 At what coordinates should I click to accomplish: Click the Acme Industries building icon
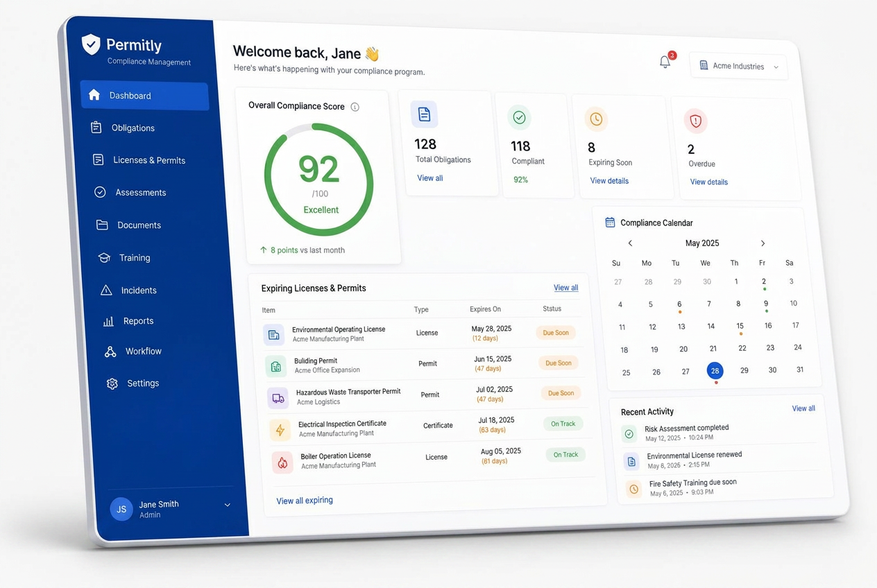click(x=704, y=65)
